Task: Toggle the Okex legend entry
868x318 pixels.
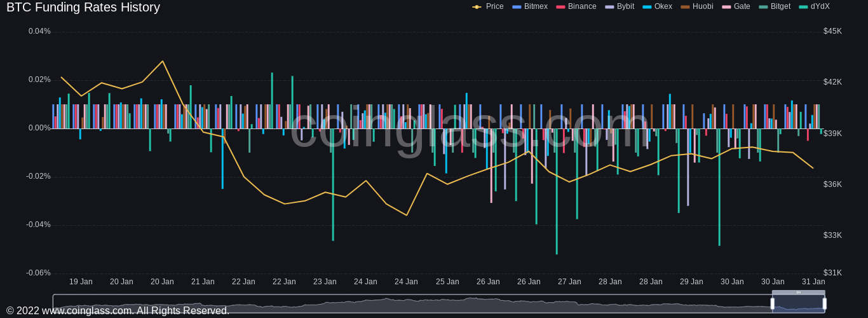Action: click(x=657, y=6)
